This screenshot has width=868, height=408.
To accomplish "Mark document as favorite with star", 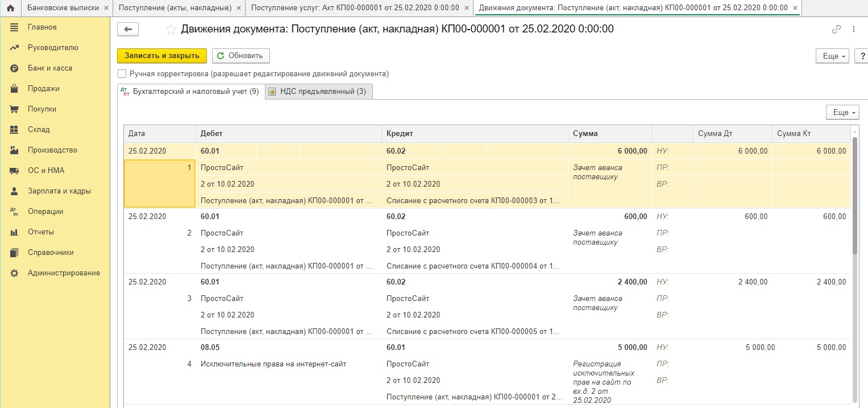I will pos(171,29).
